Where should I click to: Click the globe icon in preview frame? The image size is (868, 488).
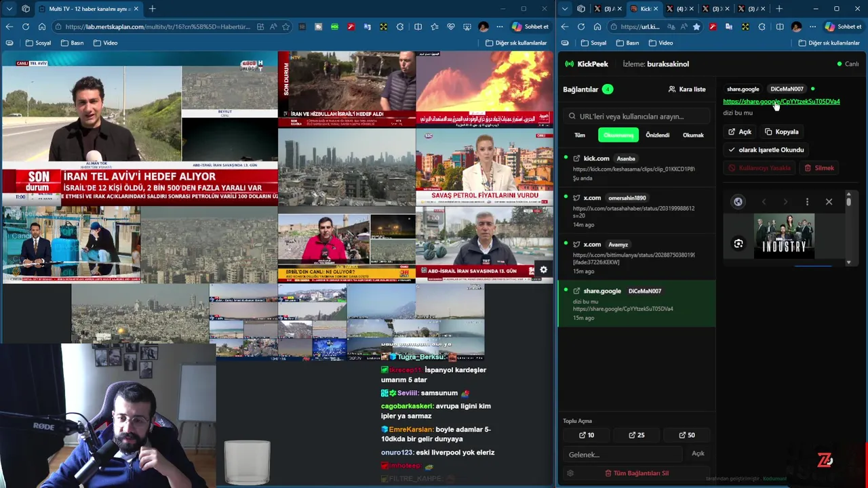[x=738, y=201]
